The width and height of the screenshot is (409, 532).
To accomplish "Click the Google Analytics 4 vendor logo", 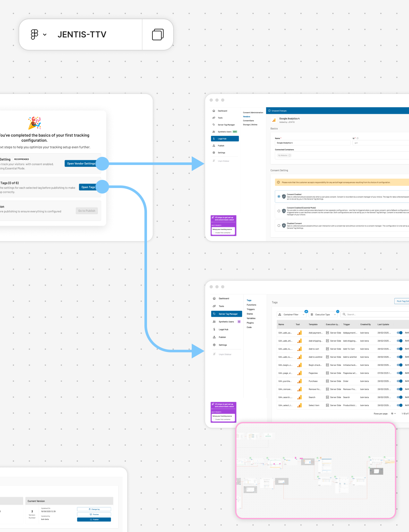I will point(274,120).
